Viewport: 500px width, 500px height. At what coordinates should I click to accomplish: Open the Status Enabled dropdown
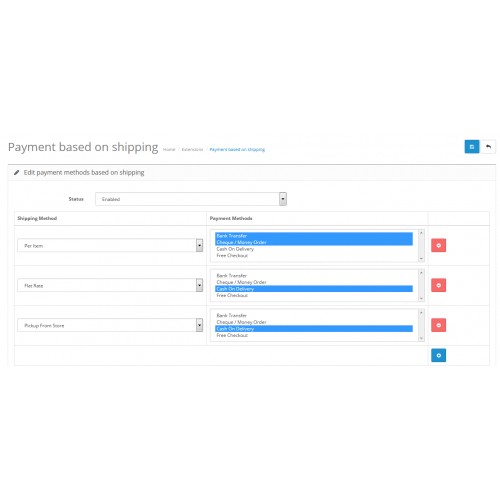[x=191, y=199]
